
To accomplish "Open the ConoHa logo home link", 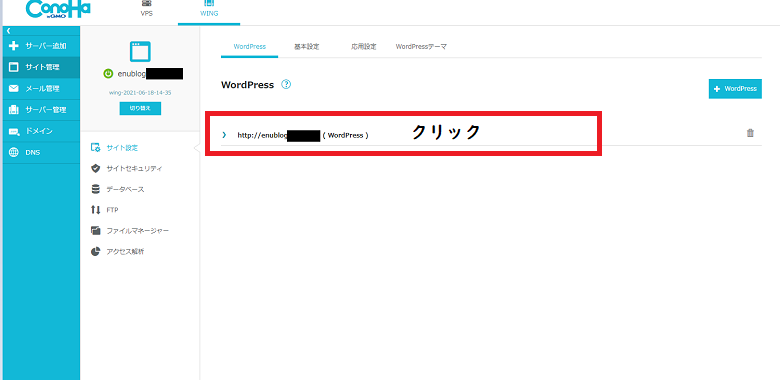I will point(57,9).
